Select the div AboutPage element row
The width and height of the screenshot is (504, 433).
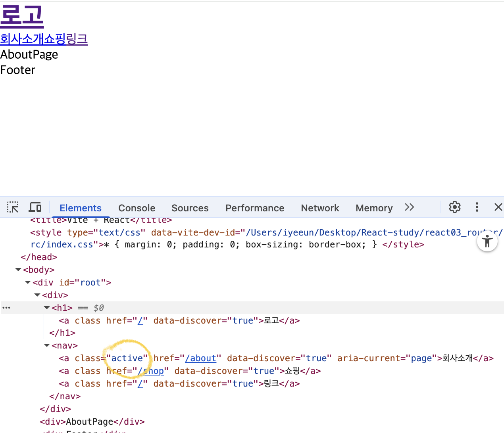point(92,422)
